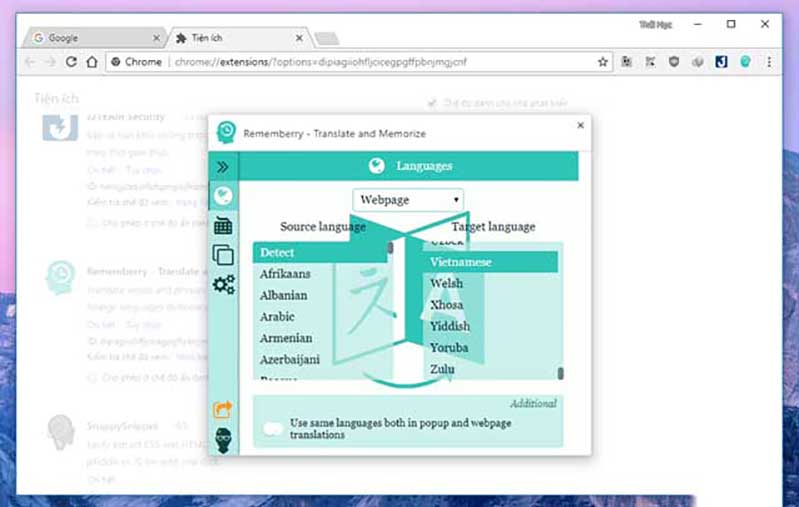The height and width of the screenshot is (507, 799).
Task: Open the keyboard shortcuts section in sidebar
Action: [223, 225]
